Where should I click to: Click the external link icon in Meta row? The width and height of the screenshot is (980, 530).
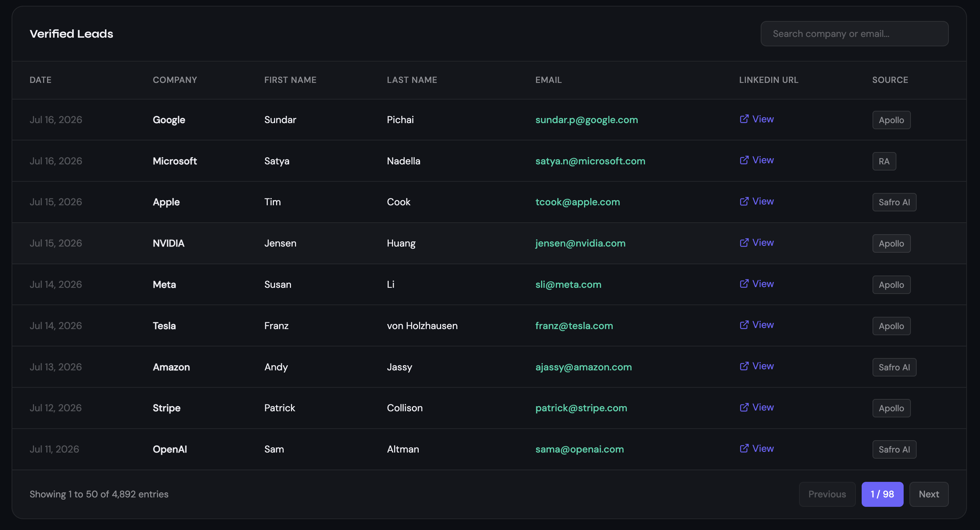pyautogui.click(x=744, y=284)
